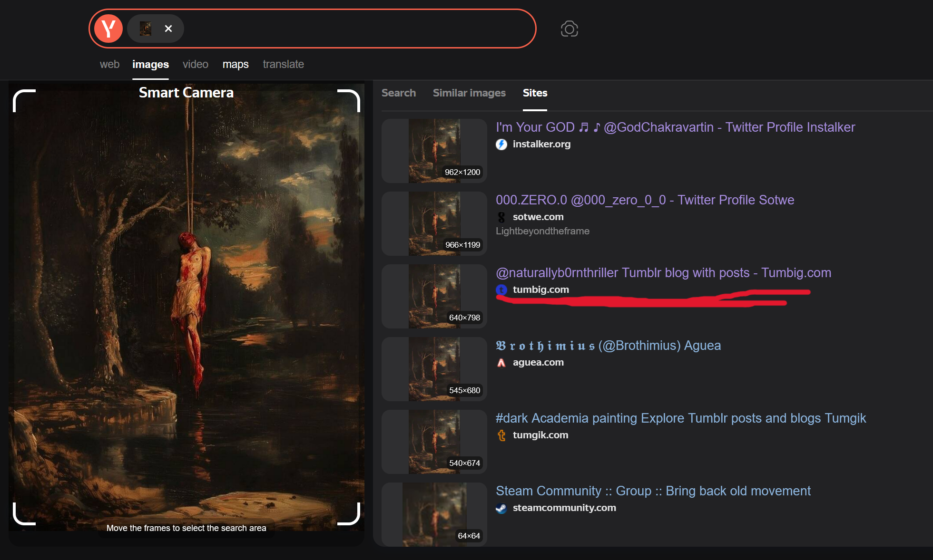The height and width of the screenshot is (560, 933).
Task: Open the tumgik.com domain link
Action: tap(540, 435)
